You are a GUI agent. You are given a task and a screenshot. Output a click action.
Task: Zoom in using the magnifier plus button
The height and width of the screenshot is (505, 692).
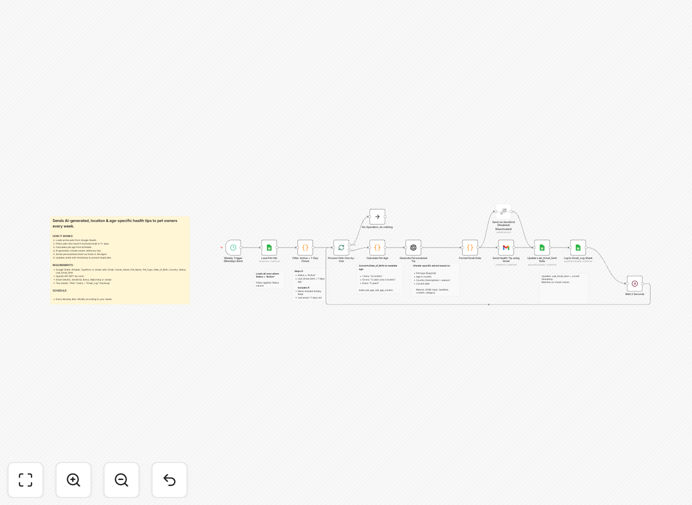click(x=73, y=480)
